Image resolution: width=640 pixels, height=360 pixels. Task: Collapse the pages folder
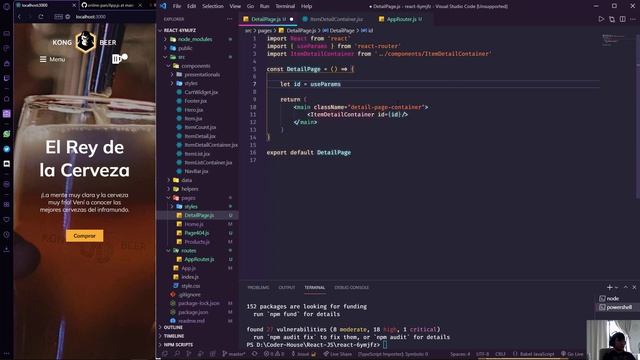coord(188,198)
